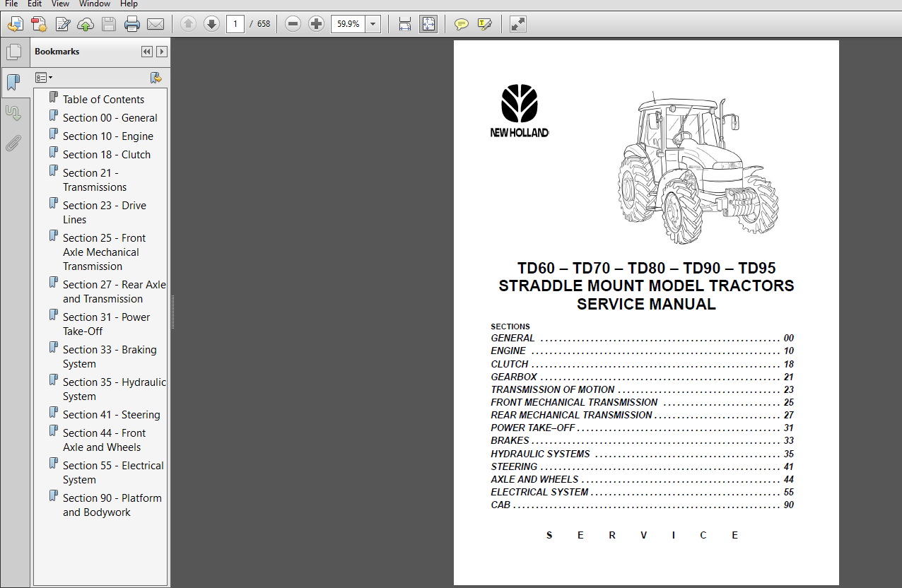Screen dimensions: 902x588
Task: Select Section 18 - Clutch bookmark
Action: point(107,155)
